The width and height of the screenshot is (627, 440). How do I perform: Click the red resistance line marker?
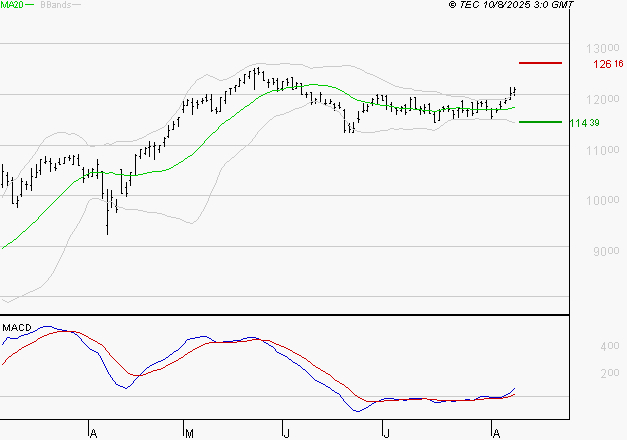point(540,63)
